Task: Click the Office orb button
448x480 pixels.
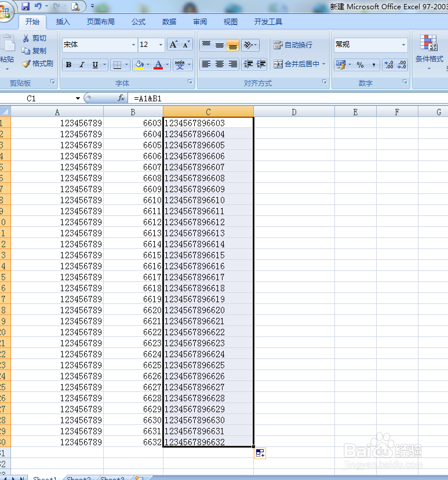Action: tap(5, 12)
